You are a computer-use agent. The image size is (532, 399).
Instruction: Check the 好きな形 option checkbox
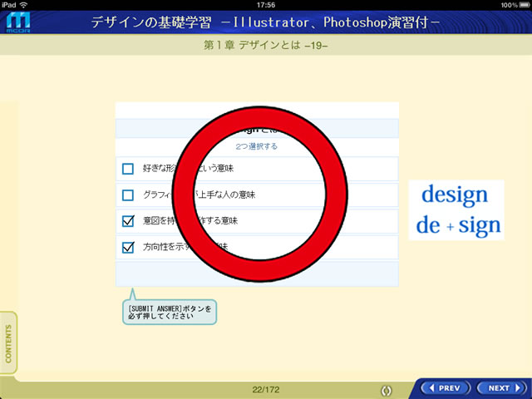128,169
